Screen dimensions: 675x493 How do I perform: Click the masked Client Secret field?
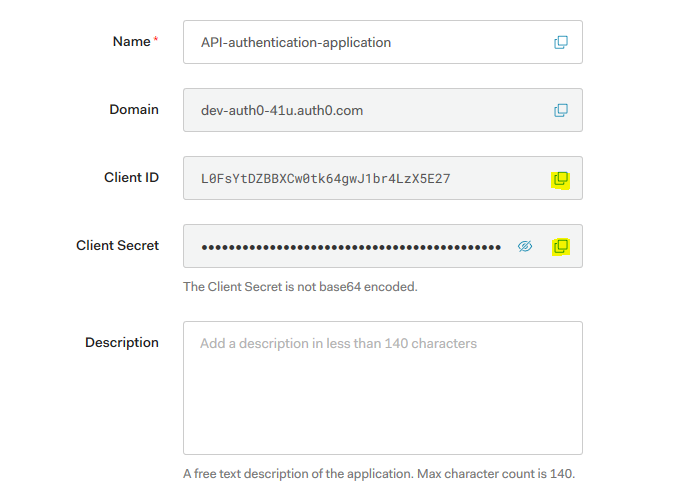coord(350,246)
